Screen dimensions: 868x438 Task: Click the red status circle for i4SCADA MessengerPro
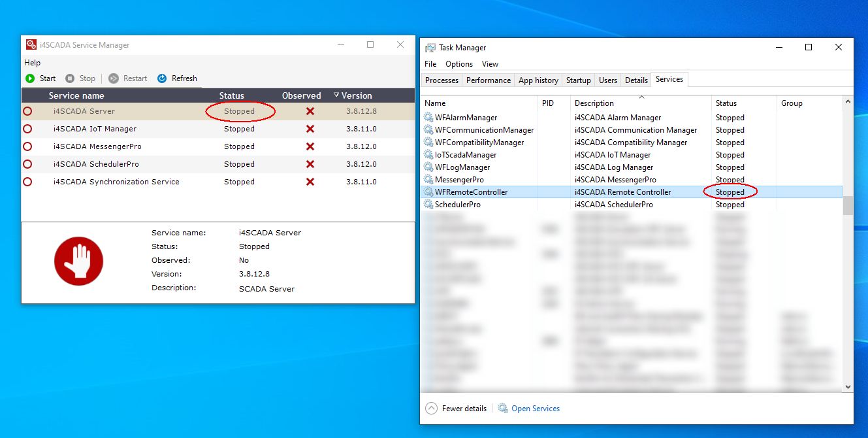tap(27, 146)
